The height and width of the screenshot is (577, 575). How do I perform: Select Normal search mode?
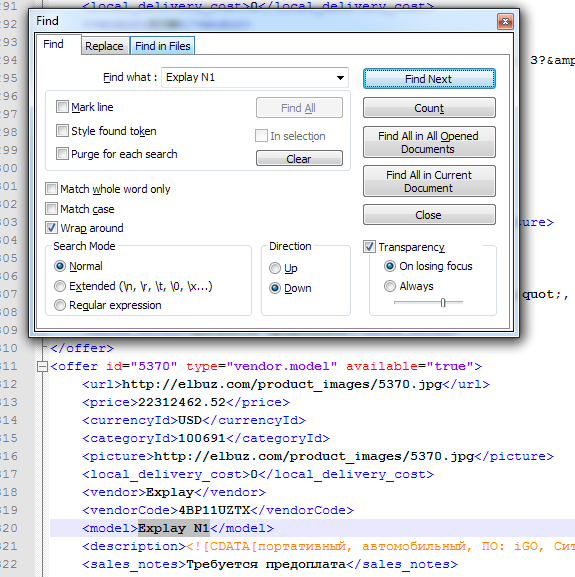(60, 266)
